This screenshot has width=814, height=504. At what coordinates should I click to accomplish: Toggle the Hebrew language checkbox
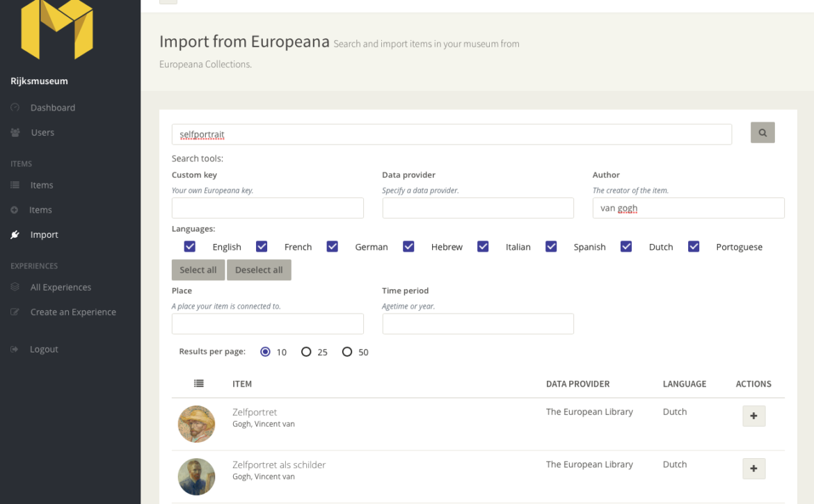[408, 246]
